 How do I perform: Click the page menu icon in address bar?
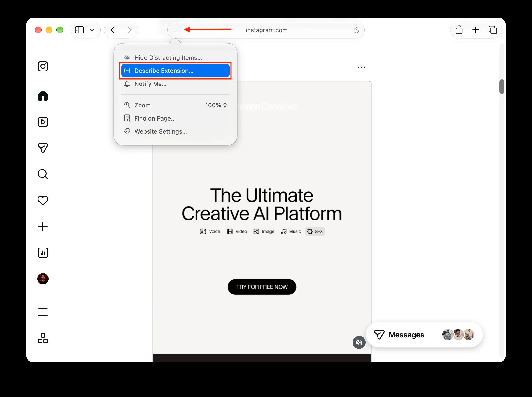click(176, 30)
